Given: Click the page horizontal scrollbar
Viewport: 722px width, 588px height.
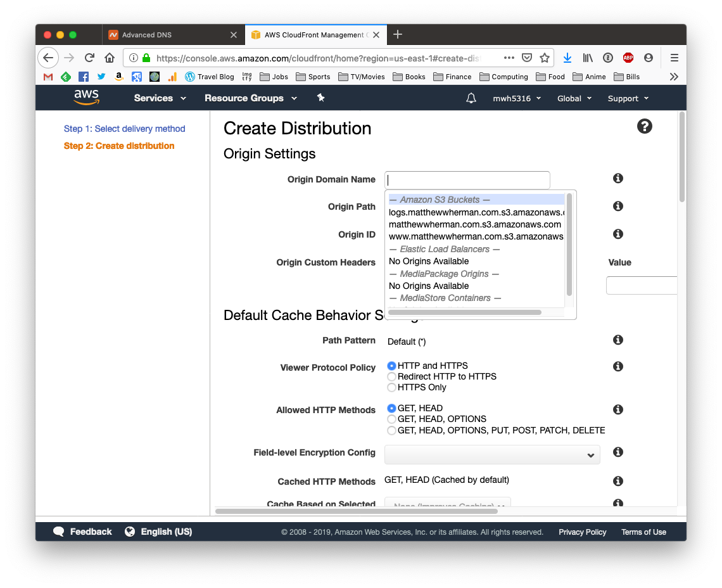Looking at the screenshot, I should click(x=357, y=511).
